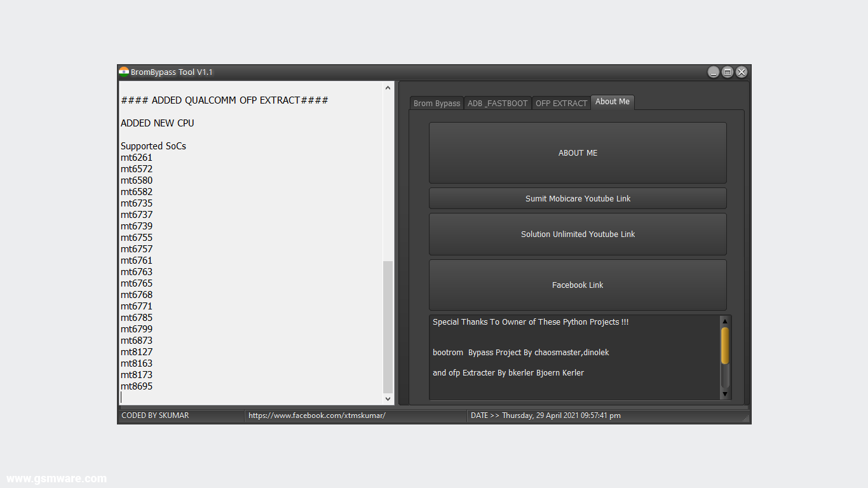Select mt6768 in the log list
Viewport: 868px width, 488px height.
(137, 295)
